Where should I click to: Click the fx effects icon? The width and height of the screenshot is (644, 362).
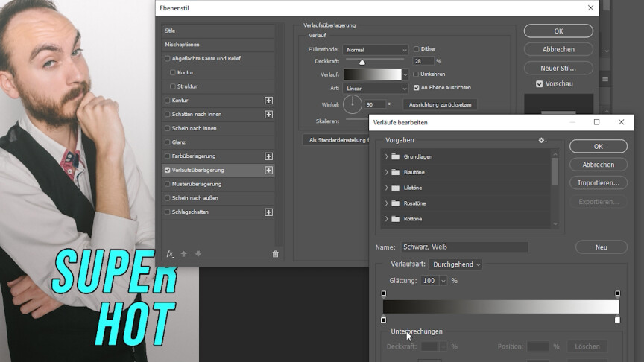[170, 254]
